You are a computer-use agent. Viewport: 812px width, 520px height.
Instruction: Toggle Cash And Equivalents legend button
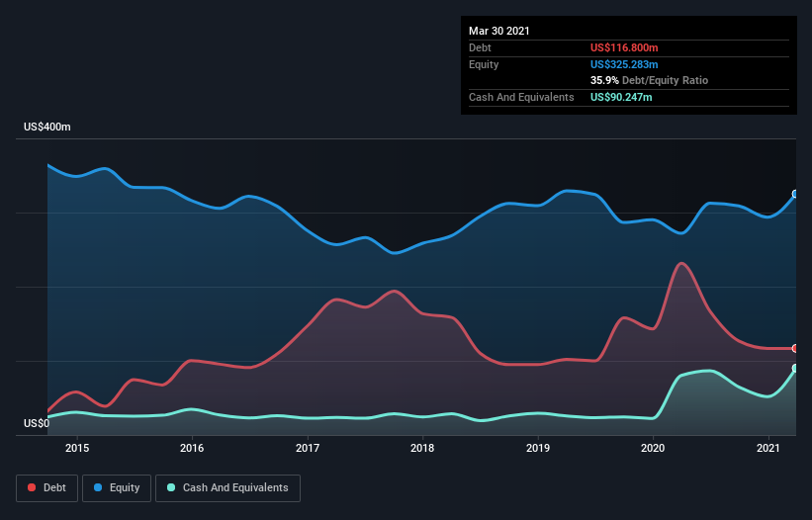coord(227,488)
